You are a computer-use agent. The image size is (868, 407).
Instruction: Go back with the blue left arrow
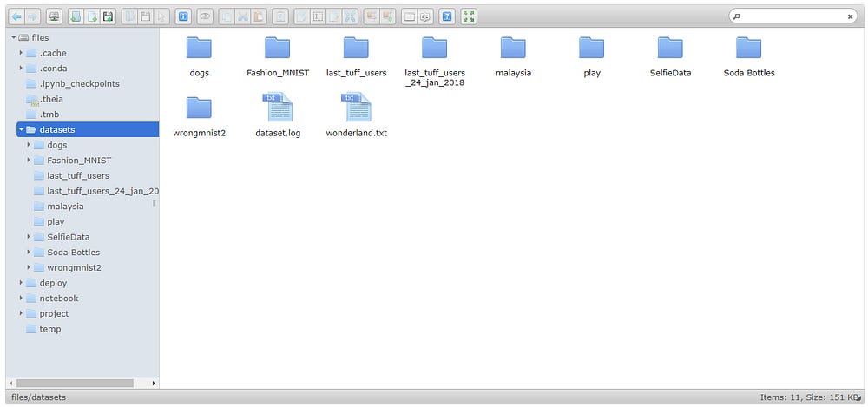(16, 16)
